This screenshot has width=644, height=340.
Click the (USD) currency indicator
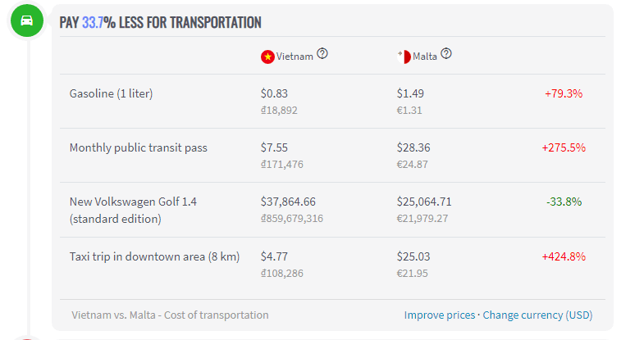point(579,315)
